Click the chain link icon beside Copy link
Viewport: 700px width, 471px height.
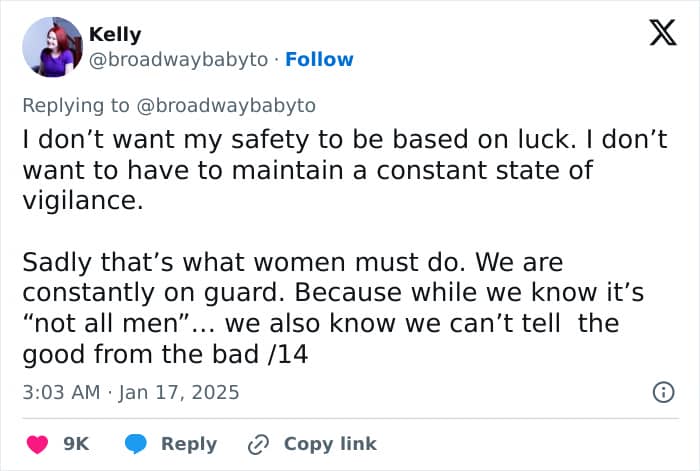tap(258, 444)
